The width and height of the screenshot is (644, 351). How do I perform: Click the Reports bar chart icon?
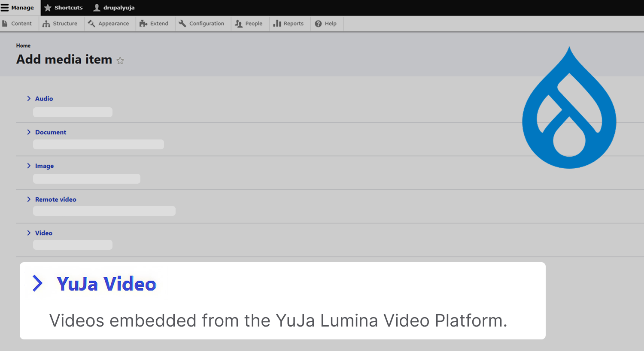[277, 24]
